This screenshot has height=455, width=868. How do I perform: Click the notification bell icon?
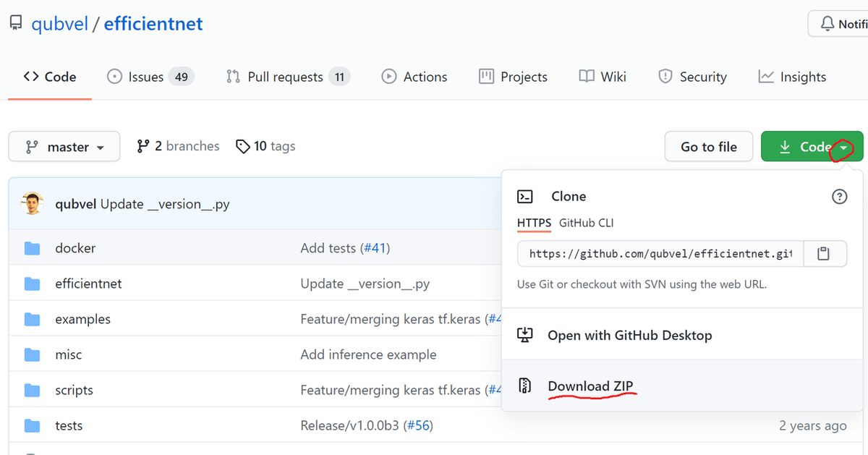pos(827,22)
